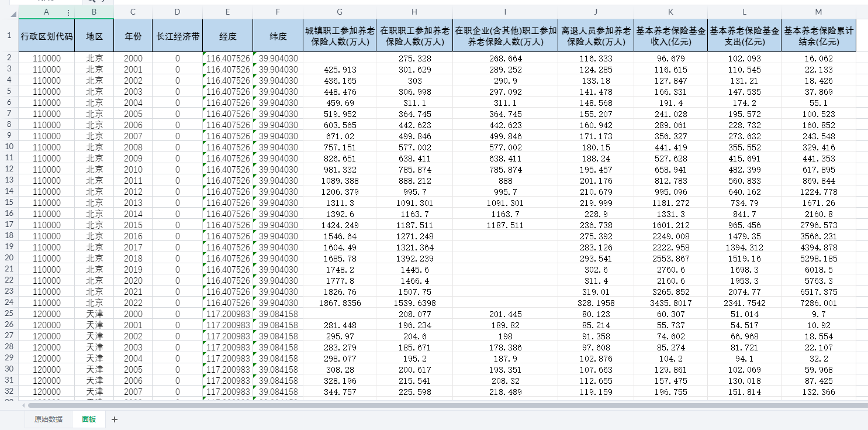Click the 经度 header cell
Viewport: 868px width, 430px height.
pyautogui.click(x=228, y=36)
